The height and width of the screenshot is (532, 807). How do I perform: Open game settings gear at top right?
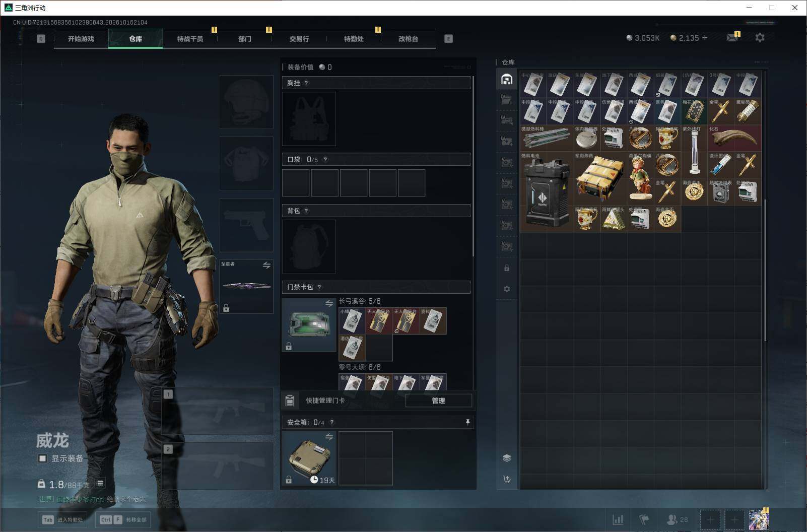click(760, 37)
